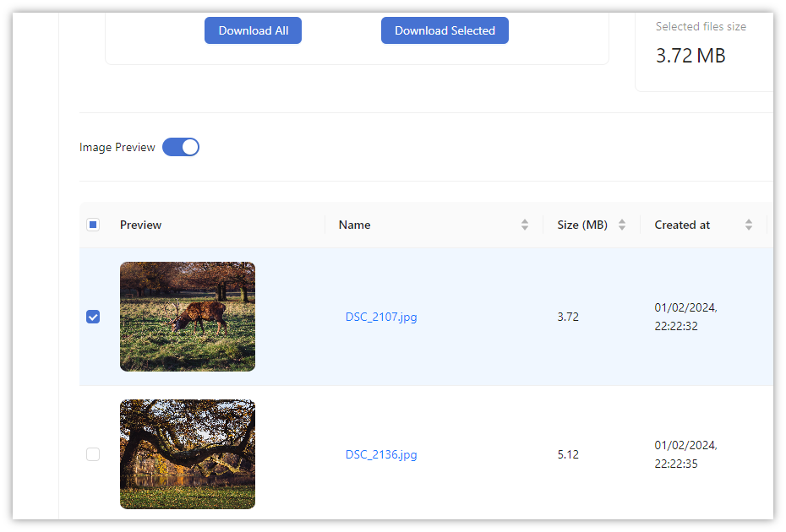
Task: Click the 01/02/2024, 22:22:35 created date
Action: coord(685,454)
